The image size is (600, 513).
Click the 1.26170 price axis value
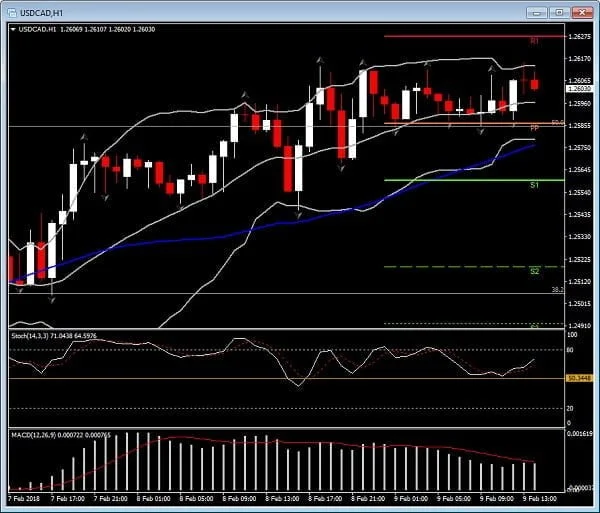[580, 59]
